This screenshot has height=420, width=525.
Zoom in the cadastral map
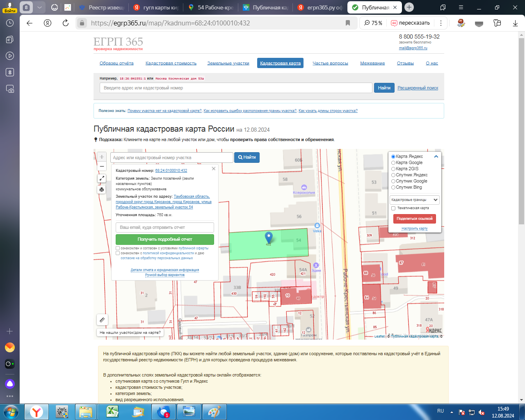(102, 157)
